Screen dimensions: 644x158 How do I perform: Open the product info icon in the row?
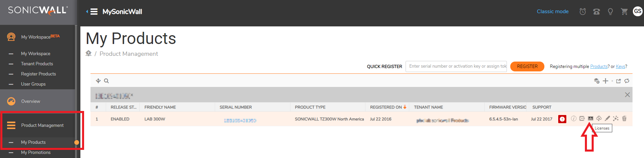coord(573,118)
